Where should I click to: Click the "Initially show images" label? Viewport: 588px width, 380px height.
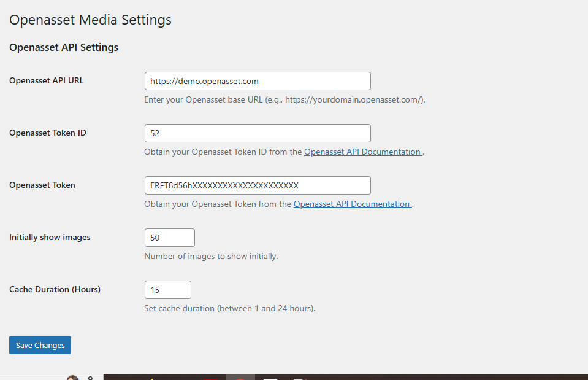50,237
